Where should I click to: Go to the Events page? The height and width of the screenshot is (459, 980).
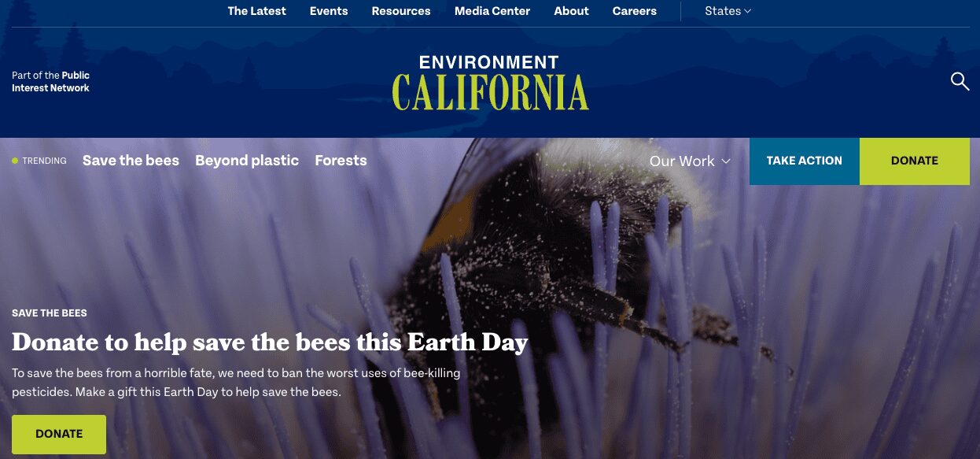point(329,11)
